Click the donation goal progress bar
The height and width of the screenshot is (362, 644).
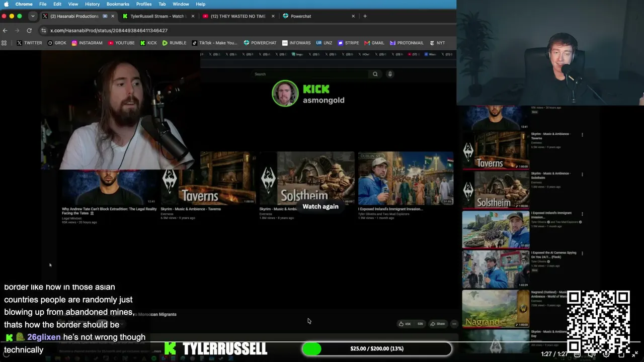(377, 348)
